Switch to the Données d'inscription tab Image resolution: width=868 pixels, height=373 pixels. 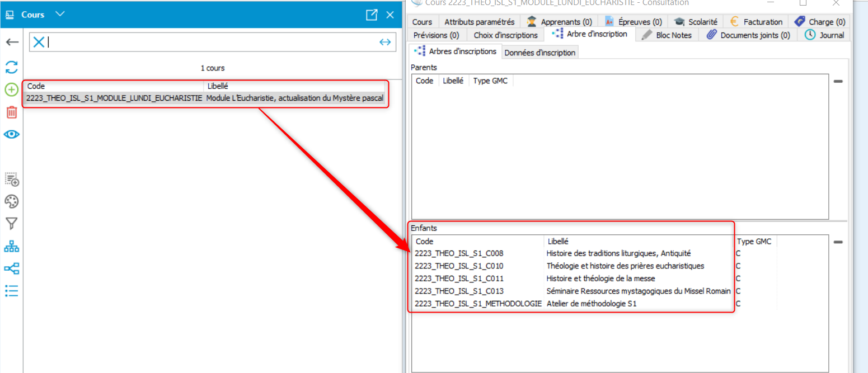tap(539, 53)
